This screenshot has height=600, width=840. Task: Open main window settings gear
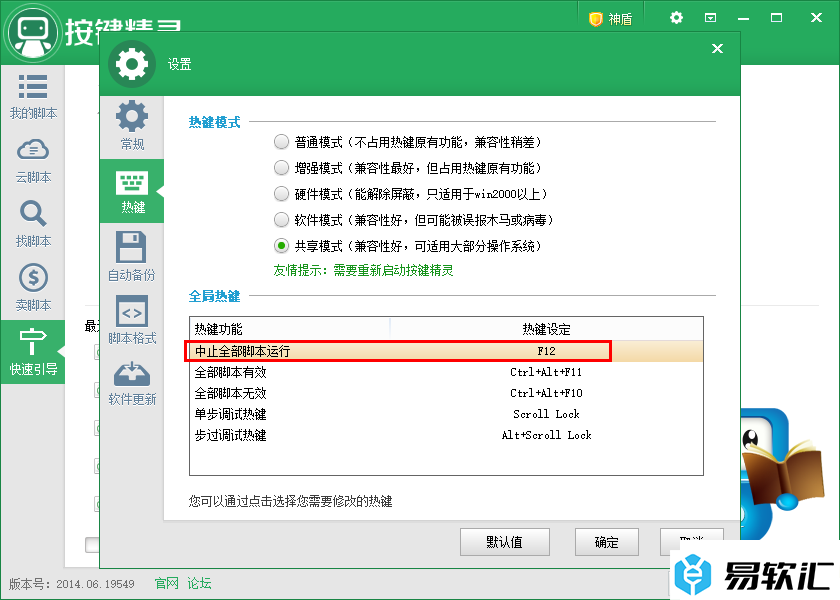coord(676,18)
